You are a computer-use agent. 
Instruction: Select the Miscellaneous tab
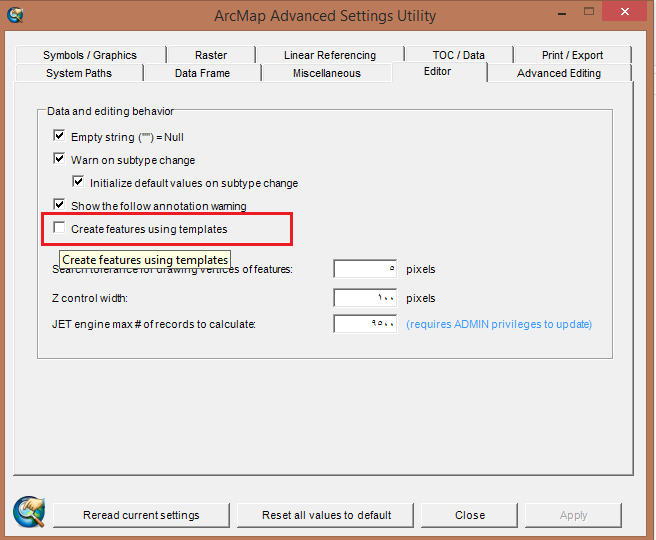(x=327, y=73)
